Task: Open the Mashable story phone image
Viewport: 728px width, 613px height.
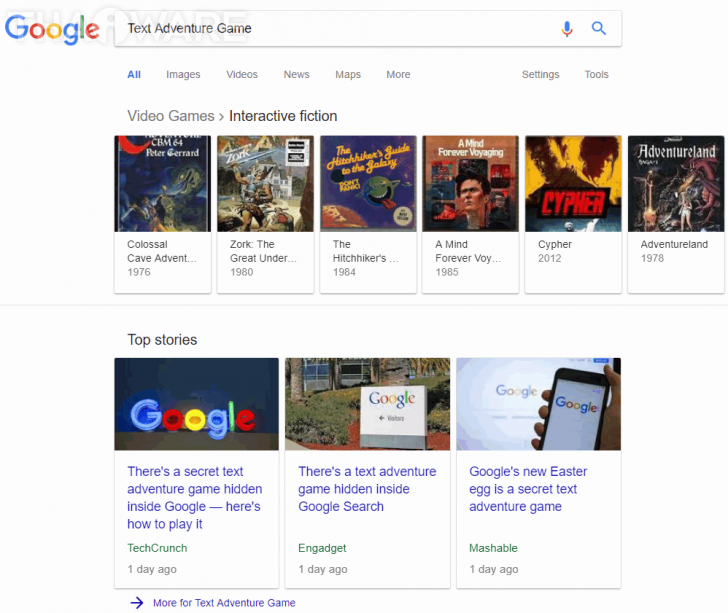Action: coord(539,404)
